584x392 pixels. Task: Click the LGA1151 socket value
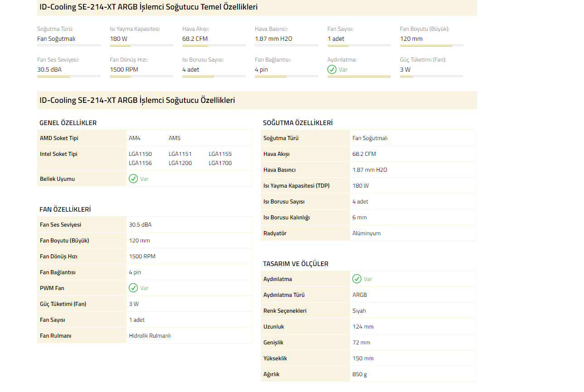(180, 154)
